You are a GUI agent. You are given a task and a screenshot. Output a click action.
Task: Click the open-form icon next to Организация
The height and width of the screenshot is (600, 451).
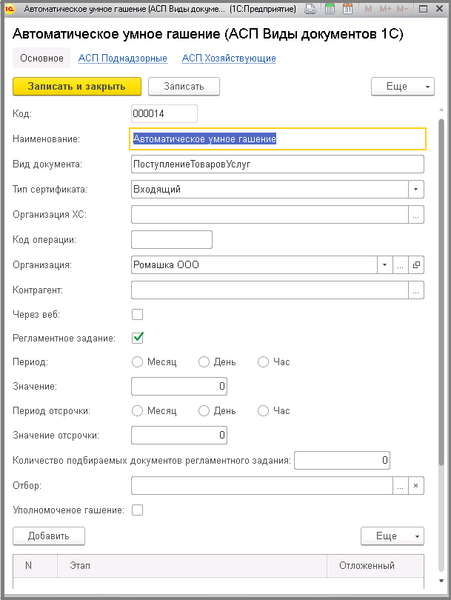[416, 265]
